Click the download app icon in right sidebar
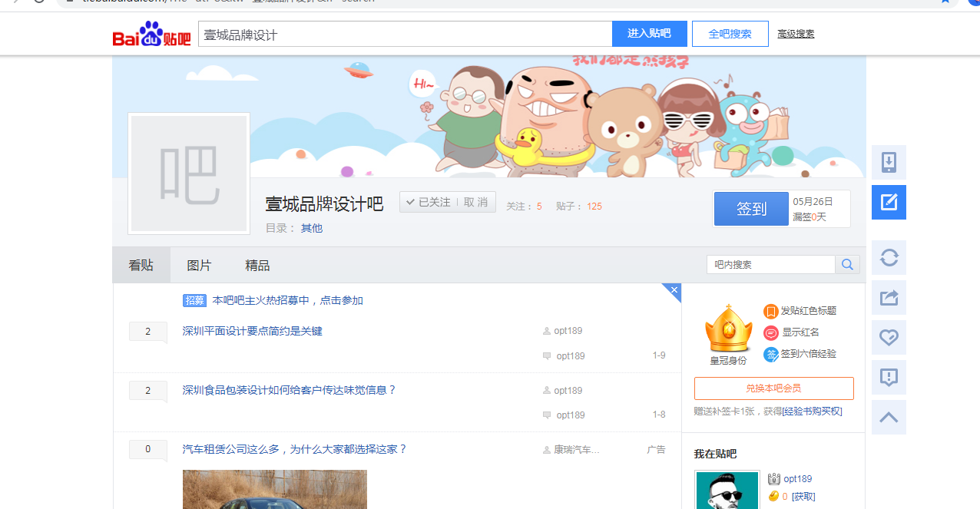The width and height of the screenshot is (980, 509). tap(889, 162)
